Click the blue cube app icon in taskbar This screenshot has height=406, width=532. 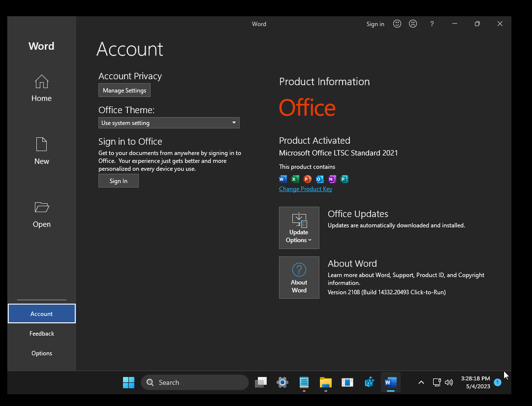pyautogui.click(x=369, y=383)
